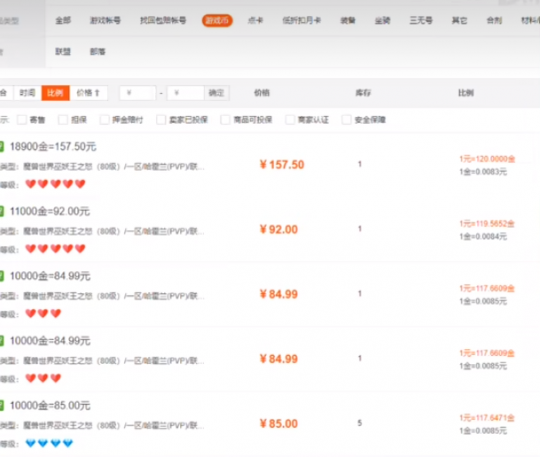The height and width of the screenshot is (457, 540).
Task: Select the 全部 category filter
Action: (x=63, y=20)
